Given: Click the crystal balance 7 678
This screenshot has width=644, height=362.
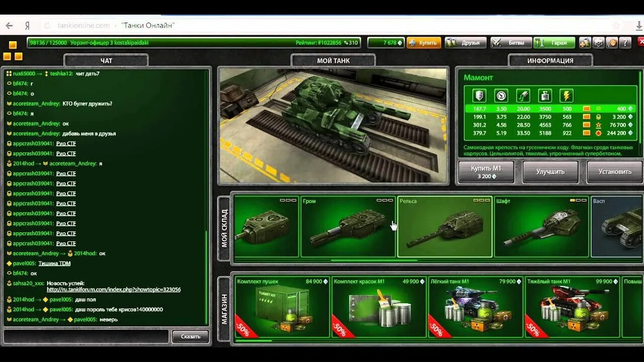Looking at the screenshot, I should coord(386,43).
